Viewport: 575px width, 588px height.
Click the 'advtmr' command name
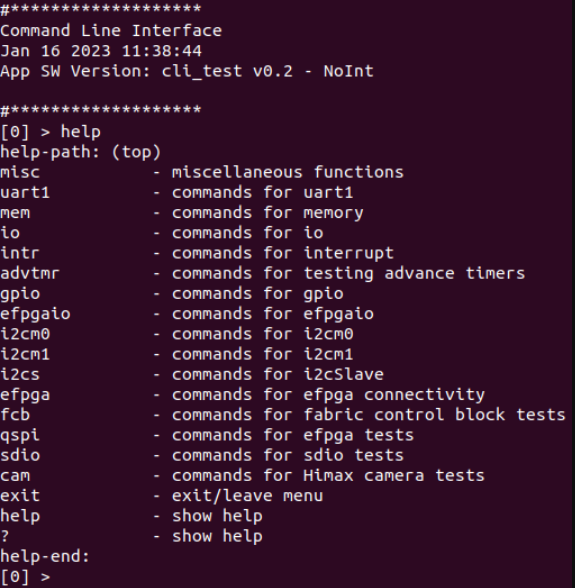[30, 273]
